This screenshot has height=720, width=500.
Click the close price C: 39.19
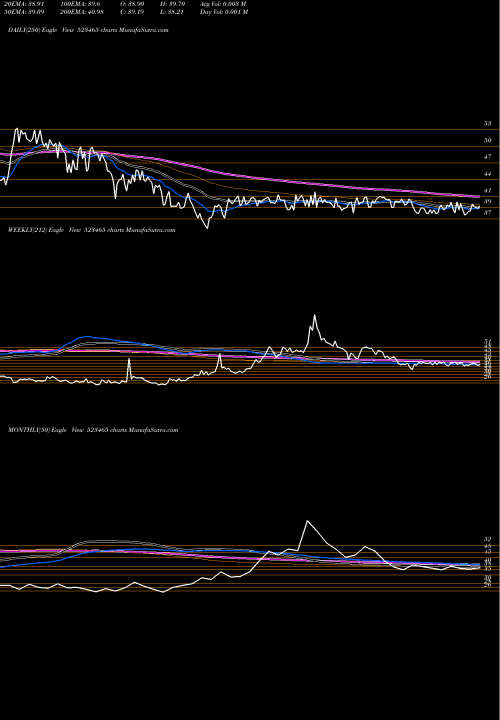click(x=133, y=11)
